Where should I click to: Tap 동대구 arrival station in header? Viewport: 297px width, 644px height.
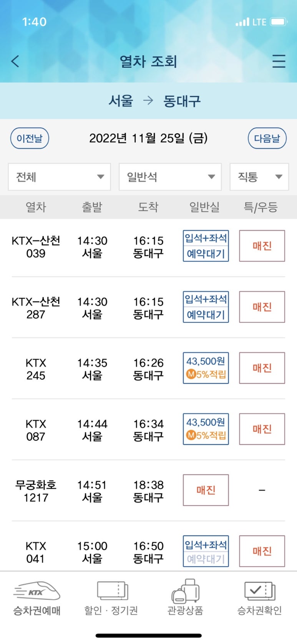pyautogui.click(x=182, y=101)
